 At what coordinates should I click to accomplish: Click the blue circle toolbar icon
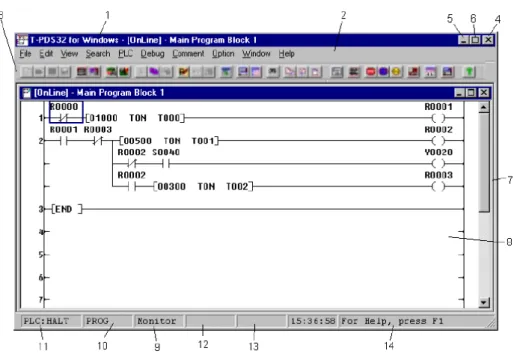point(383,71)
